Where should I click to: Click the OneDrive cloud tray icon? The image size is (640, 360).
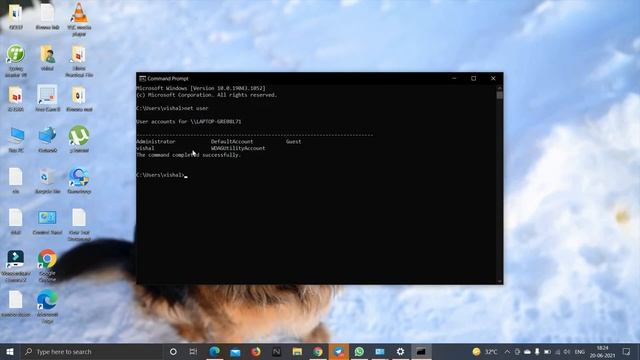(x=527, y=351)
